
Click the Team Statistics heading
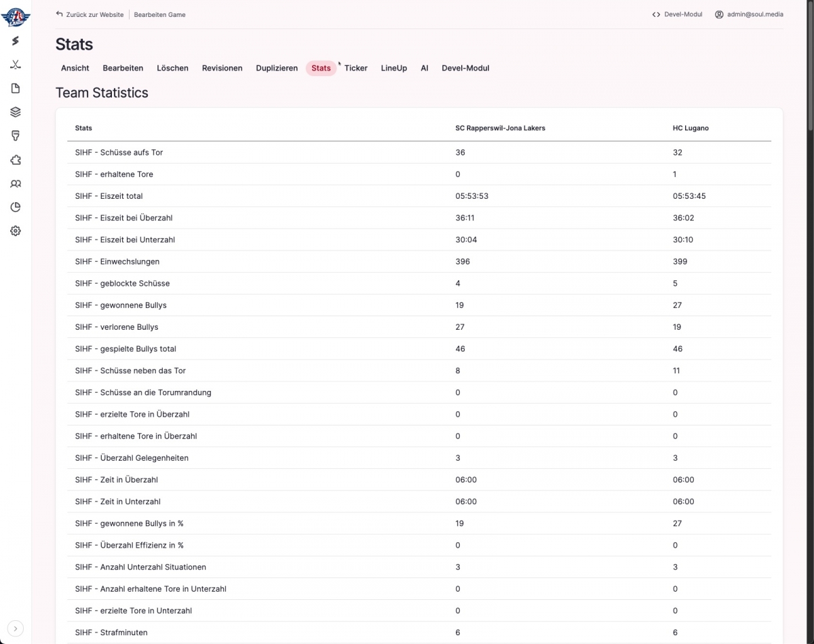click(x=102, y=92)
